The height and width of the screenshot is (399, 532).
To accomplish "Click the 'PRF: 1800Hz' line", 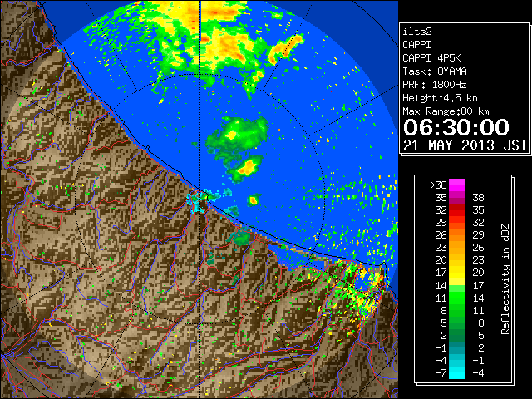I will click(435, 85).
